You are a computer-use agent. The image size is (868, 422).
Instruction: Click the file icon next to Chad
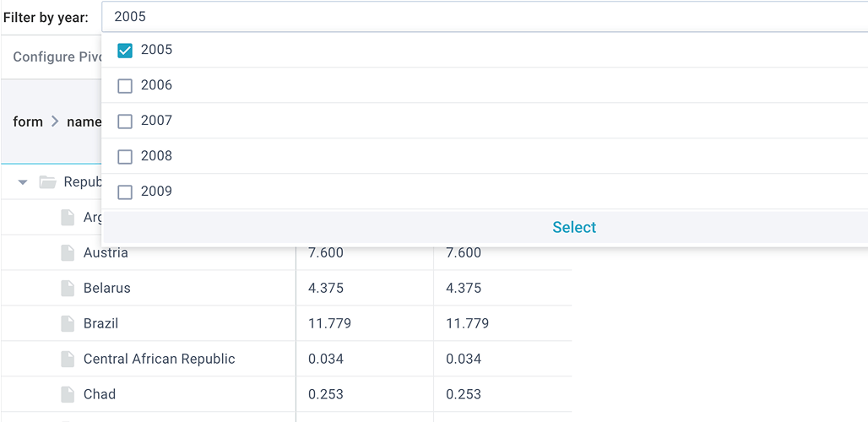[x=68, y=394]
